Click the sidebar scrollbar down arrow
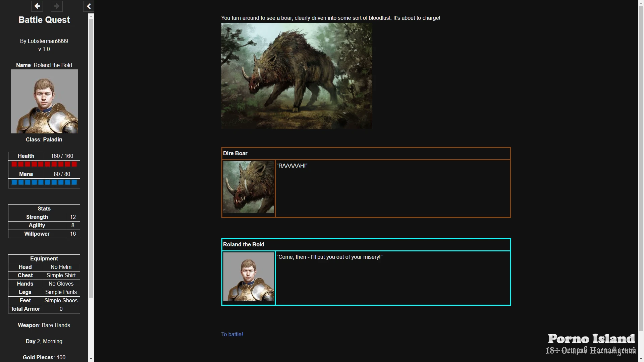Screen dimensions: 644x362 tap(91, 359)
